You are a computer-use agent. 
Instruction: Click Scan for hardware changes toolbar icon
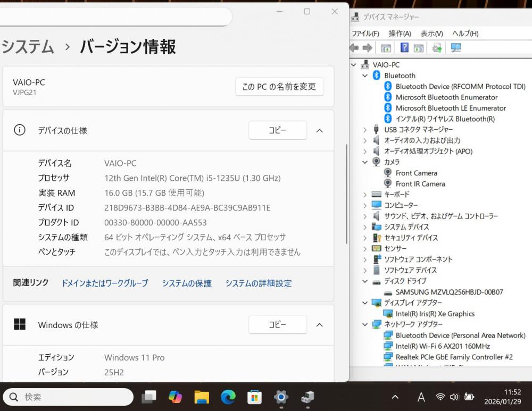tap(456, 48)
